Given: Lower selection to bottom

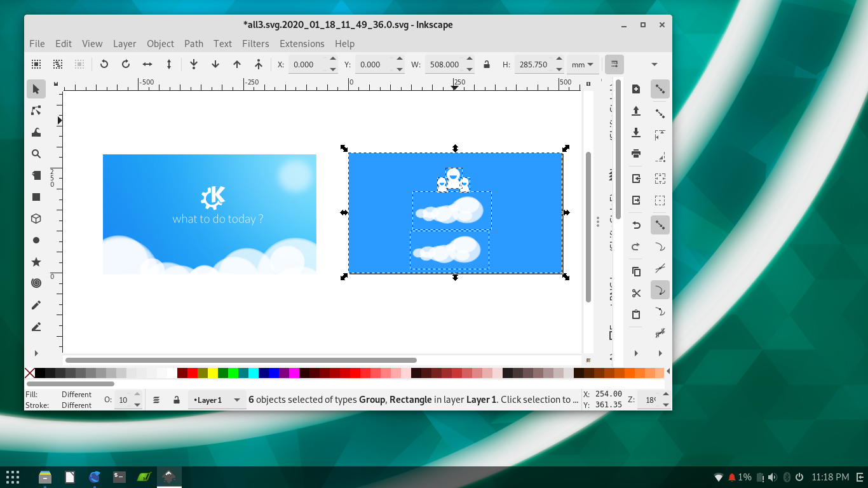Looking at the screenshot, I should pyautogui.click(x=194, y=64).
